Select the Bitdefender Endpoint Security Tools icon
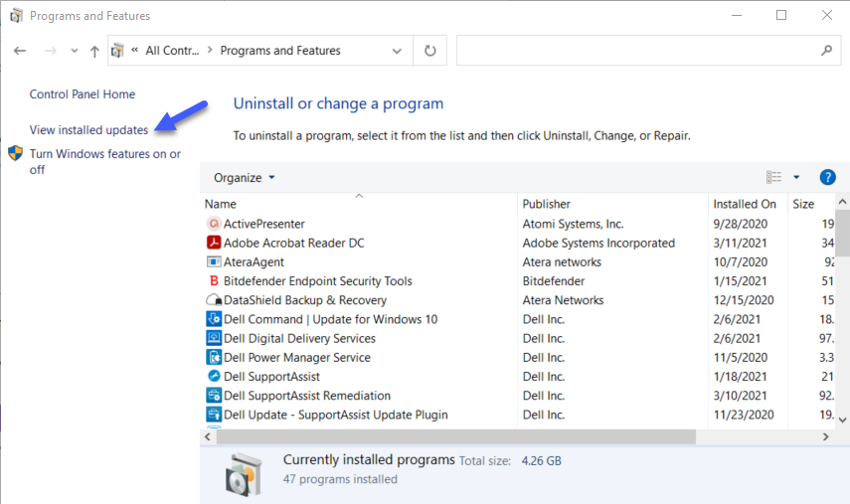 click(213, 281)
